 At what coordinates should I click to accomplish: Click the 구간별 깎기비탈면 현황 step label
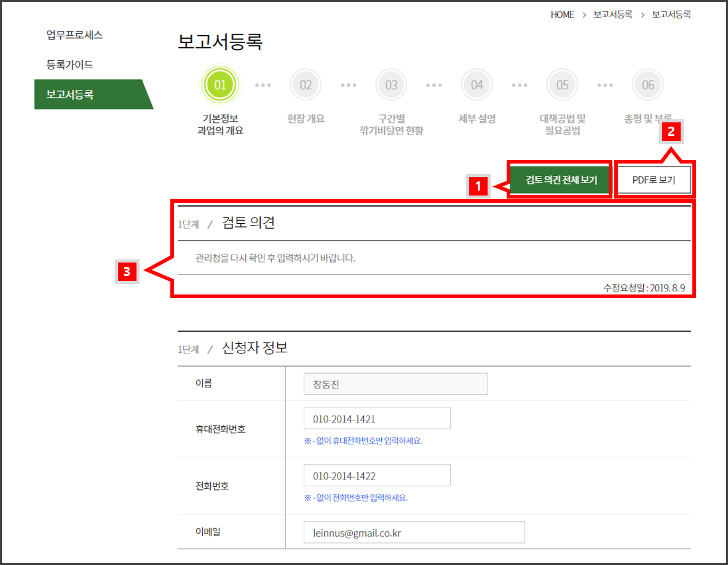[392, 124]
